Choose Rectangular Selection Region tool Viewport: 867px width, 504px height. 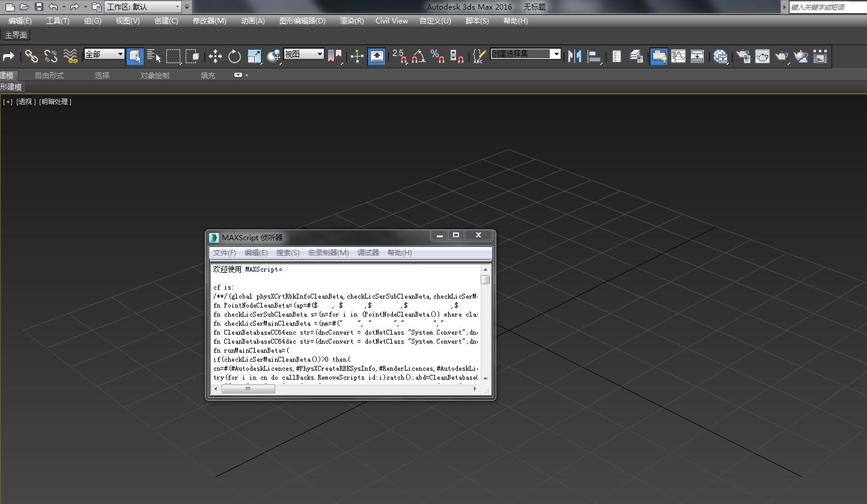[x=174, y=56]
